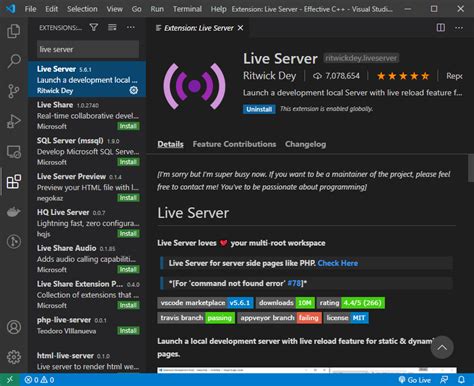
Task: Close the Extension: Live Server tab
Action: 240,28
